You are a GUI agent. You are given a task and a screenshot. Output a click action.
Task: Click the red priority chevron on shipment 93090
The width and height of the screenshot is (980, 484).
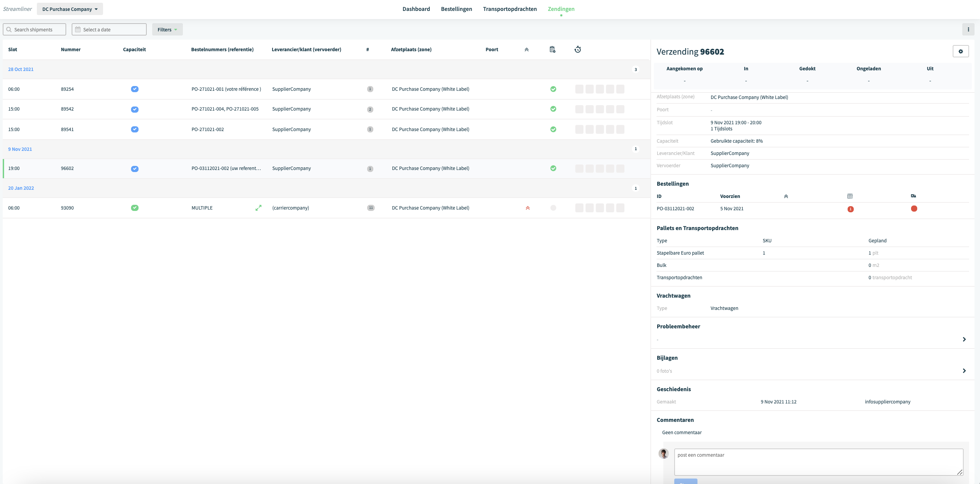pos(528,208)
